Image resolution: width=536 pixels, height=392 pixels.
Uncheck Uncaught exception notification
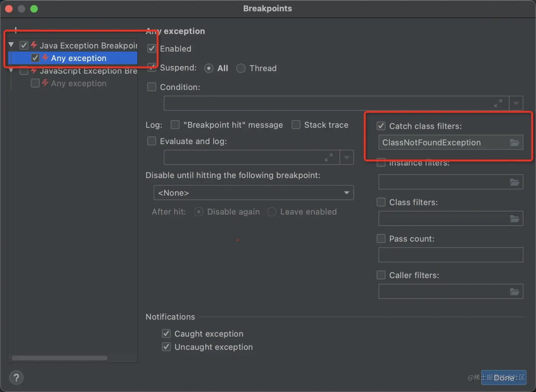pyautogui.click(x=166, y=347)
